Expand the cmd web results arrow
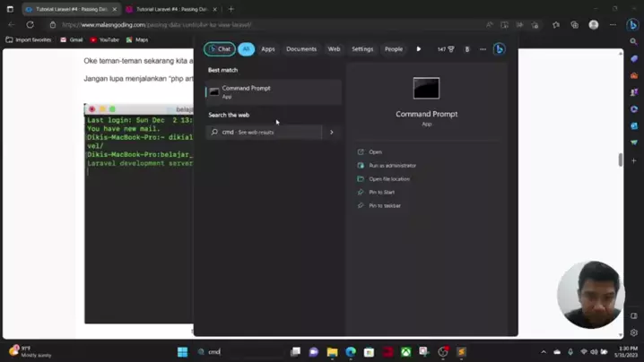The image size is (644, 362). (331, 132)
